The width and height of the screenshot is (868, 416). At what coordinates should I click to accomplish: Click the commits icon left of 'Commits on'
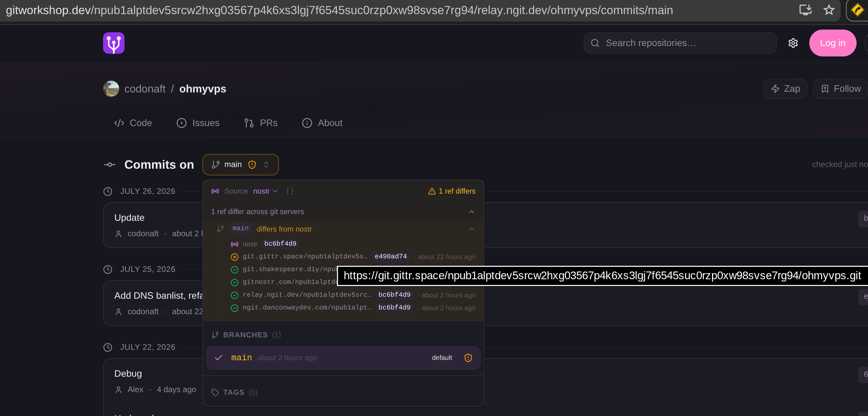tap(109, 165)
